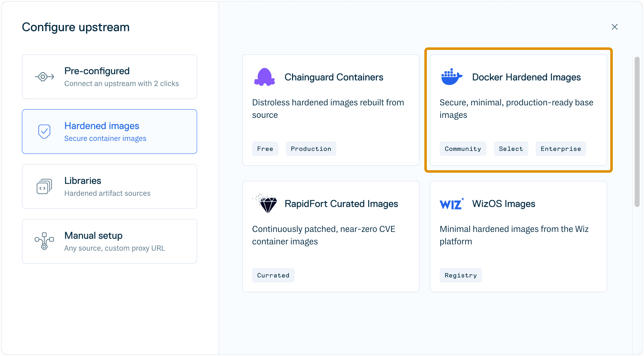
Task: Click the Docker whale logo
Action: pyautogui.click(x=451, y=77)
